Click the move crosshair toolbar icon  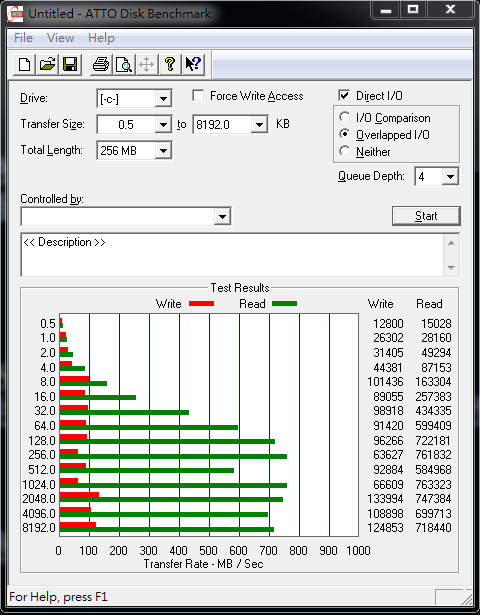pos(146,64)
